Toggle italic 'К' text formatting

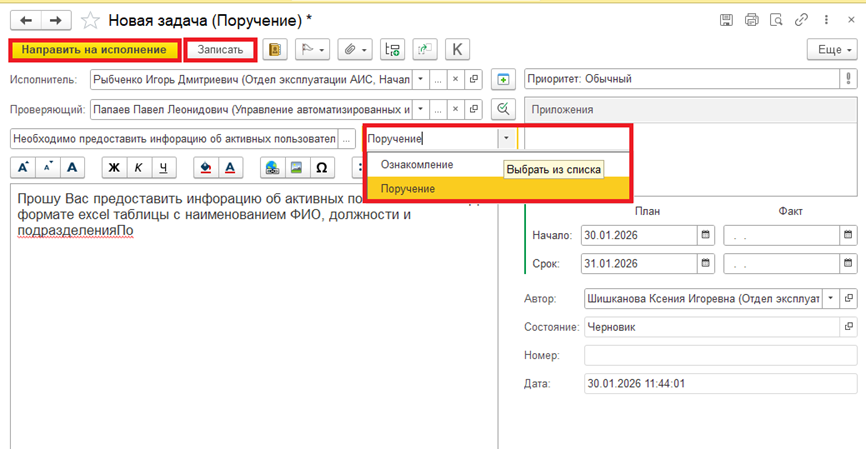(x=138, y=167)
